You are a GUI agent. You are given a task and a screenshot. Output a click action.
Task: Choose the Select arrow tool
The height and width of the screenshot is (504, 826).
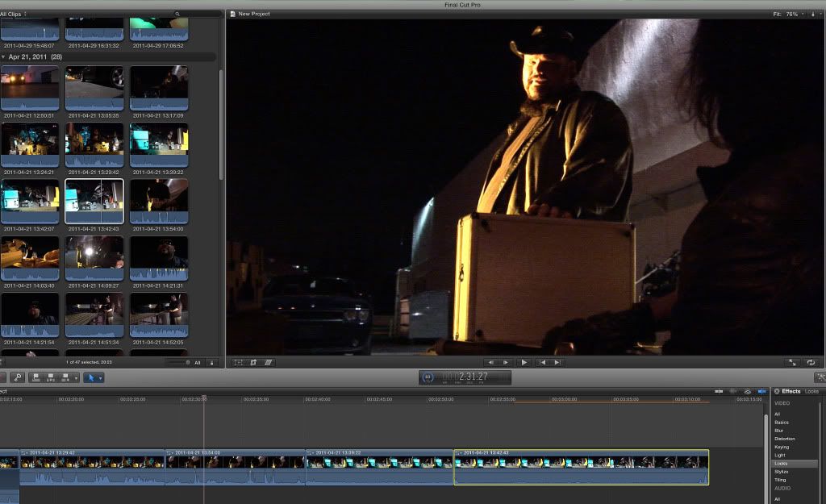pos(90,377)
